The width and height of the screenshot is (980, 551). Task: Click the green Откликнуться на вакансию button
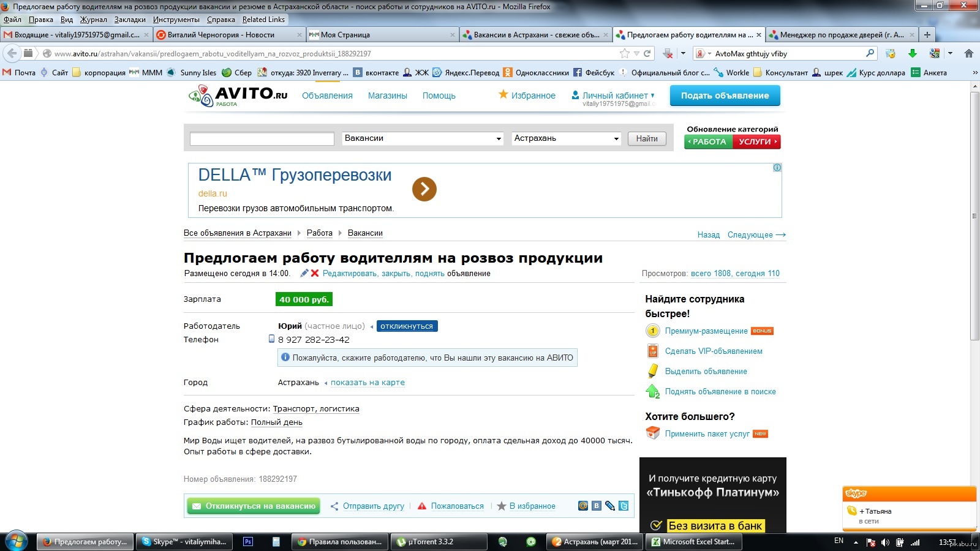(254, 506)
